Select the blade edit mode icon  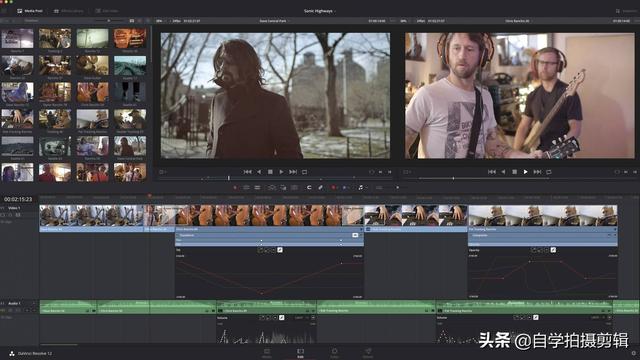pyautogui.click(x=257, y=187)
